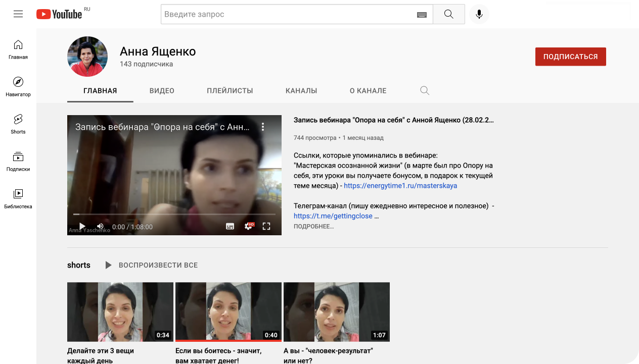
Task: Play the featured webinar video
Action: point(82,227)
